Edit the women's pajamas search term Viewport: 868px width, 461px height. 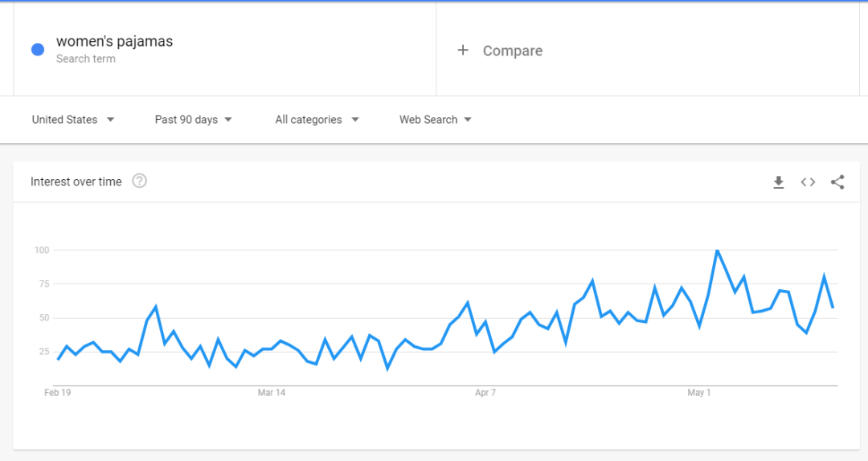click(115, 42)
